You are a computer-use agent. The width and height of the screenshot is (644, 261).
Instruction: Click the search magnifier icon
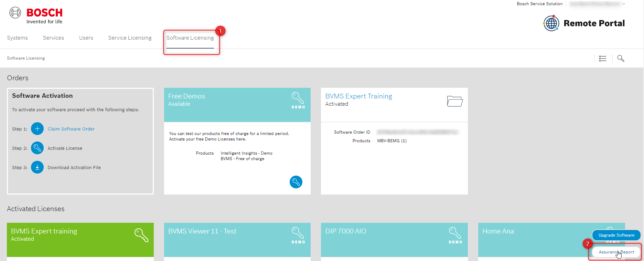[621, 59]
